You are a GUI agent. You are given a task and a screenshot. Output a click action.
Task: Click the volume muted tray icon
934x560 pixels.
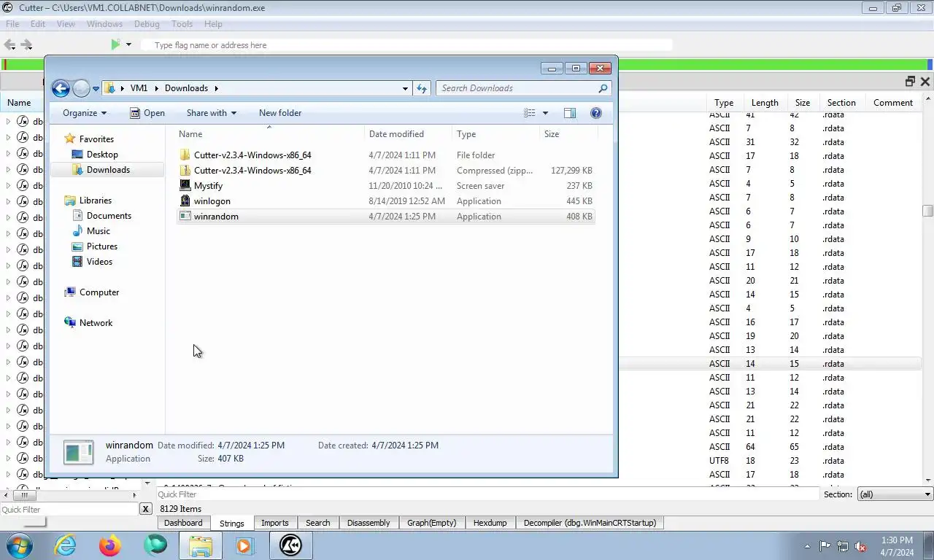860,546
